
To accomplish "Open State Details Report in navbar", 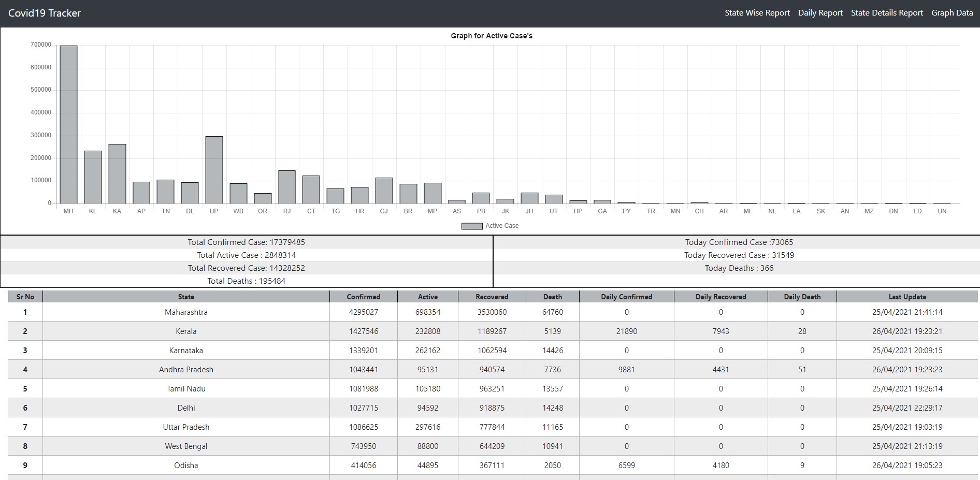I will coord(887,13).
